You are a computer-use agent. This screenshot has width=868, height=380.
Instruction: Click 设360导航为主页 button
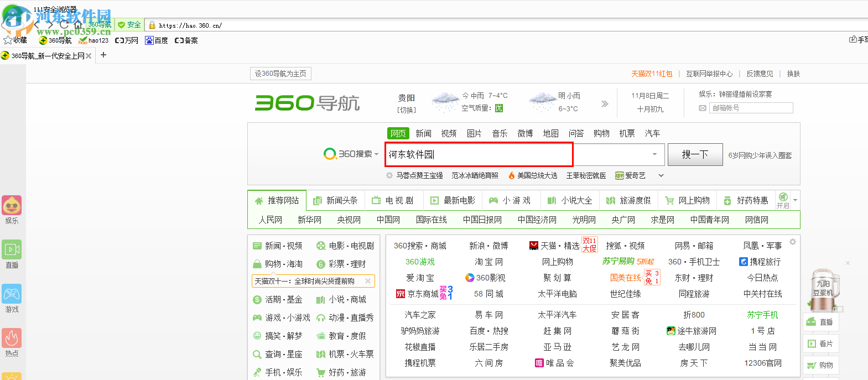(x=280, y=74)
